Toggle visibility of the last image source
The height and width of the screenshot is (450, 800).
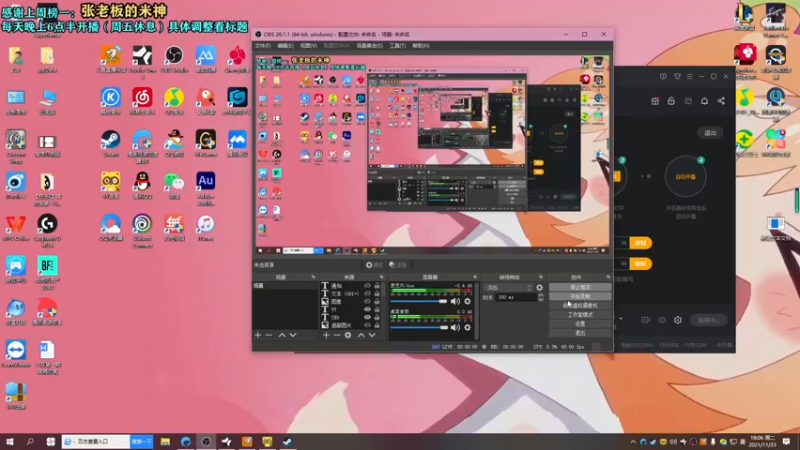pyautogui.click(x=367, y=325)
